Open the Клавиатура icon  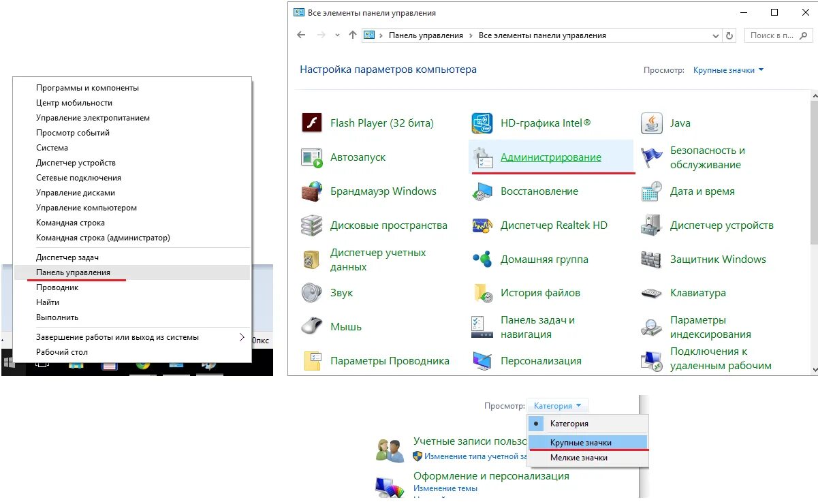point(652,293)
